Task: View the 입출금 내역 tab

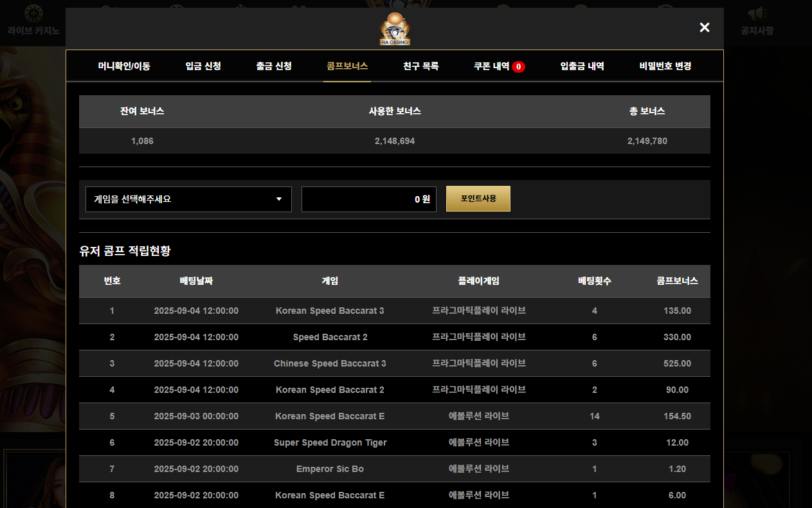Action: tap(582, 66)
